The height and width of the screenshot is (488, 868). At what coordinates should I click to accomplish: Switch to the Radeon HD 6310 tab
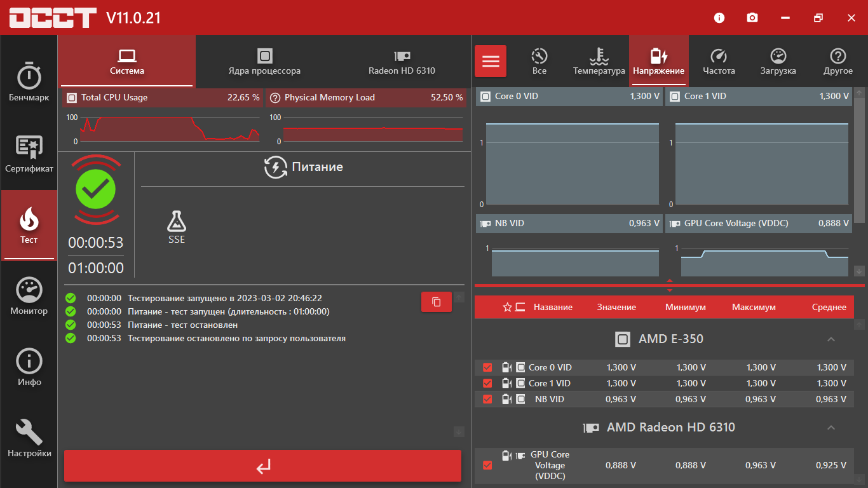(x=402, y=62)
